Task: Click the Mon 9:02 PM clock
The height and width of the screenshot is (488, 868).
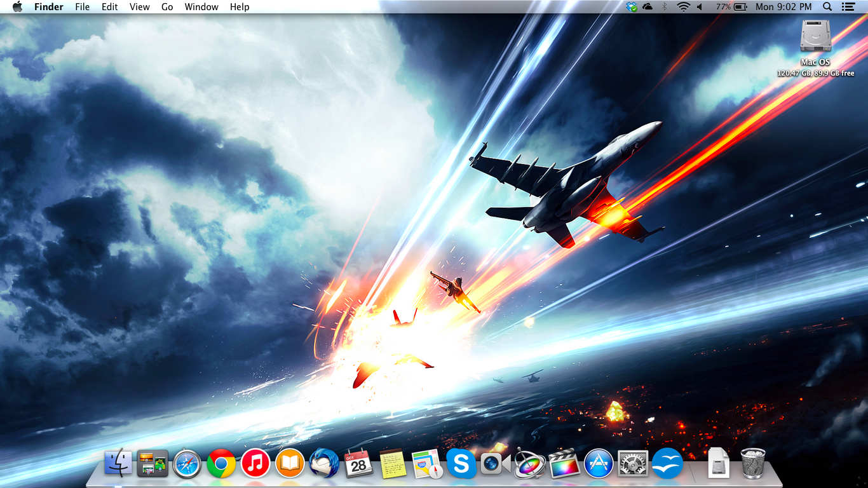Action: [783, 7]
